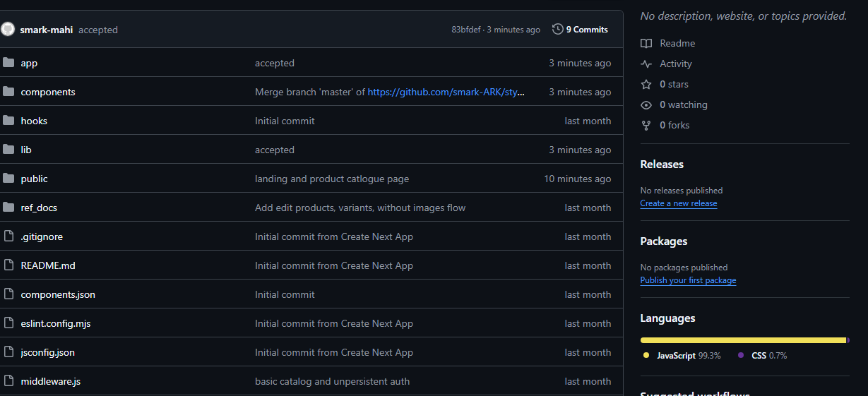Viewport: 868px width, 396px height.
Task: Click the commits history clock icon
Action: pos(558,30)
